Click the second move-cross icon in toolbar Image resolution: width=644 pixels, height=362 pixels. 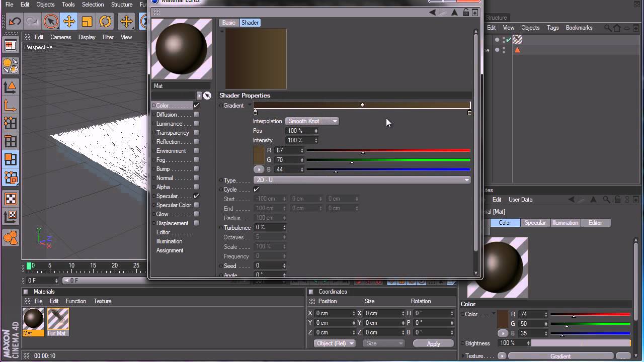pos(126,21)
